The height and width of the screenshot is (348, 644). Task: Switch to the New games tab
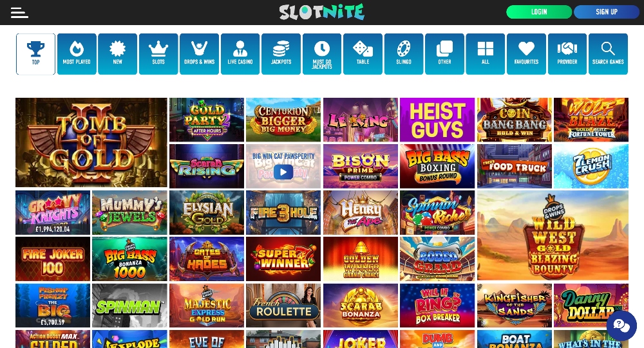coord(117,54)
